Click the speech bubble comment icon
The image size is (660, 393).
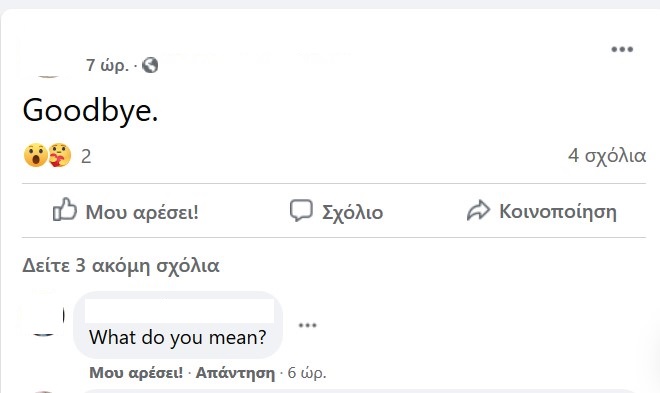pyautogui.click(x=301, y=210)
